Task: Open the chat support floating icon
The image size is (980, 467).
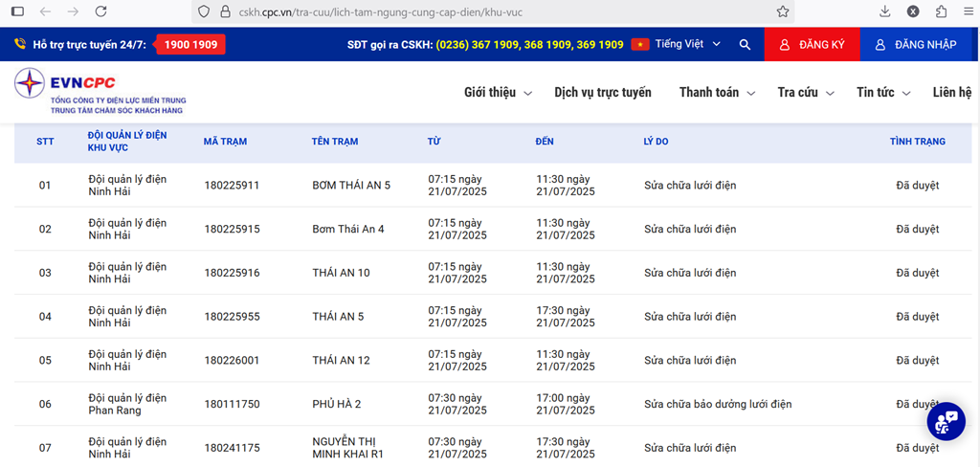Action: pyautogui.click(x=946, y=421)
